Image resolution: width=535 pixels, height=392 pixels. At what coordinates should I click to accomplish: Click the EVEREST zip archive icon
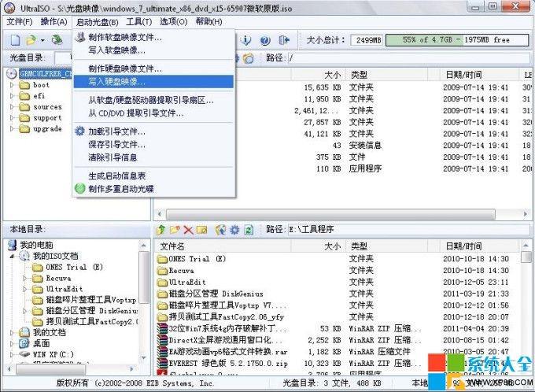[162, 363]
